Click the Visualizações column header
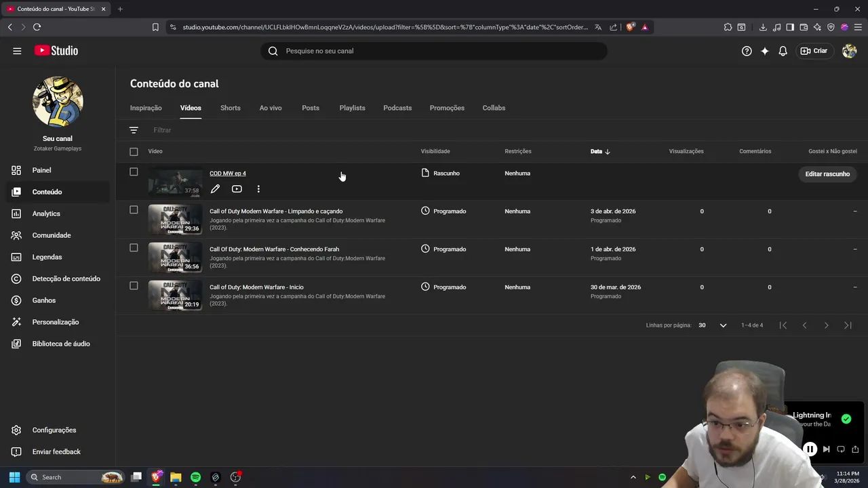868x488 pixels. (686, 151)
